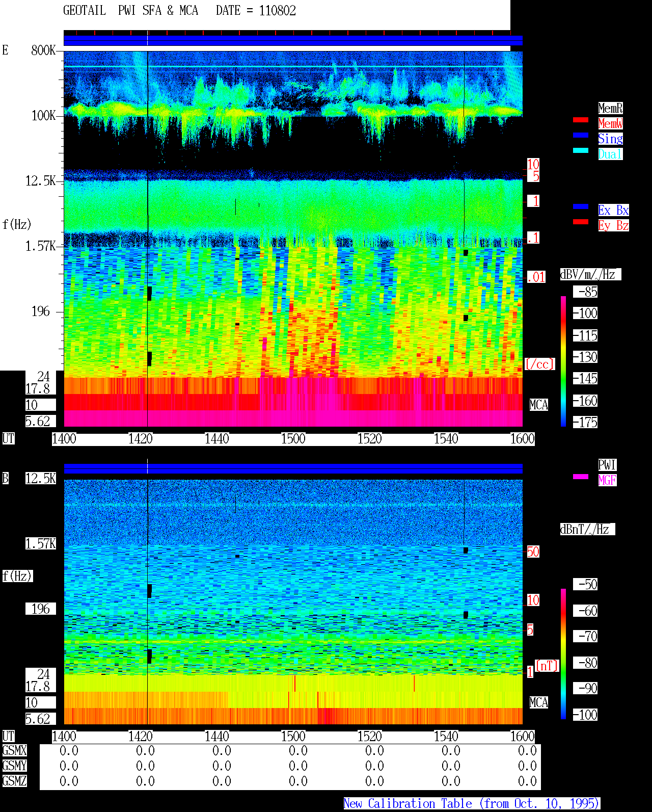Click the 800K frequency axis label
652x812 pixels.
(43, 50)
